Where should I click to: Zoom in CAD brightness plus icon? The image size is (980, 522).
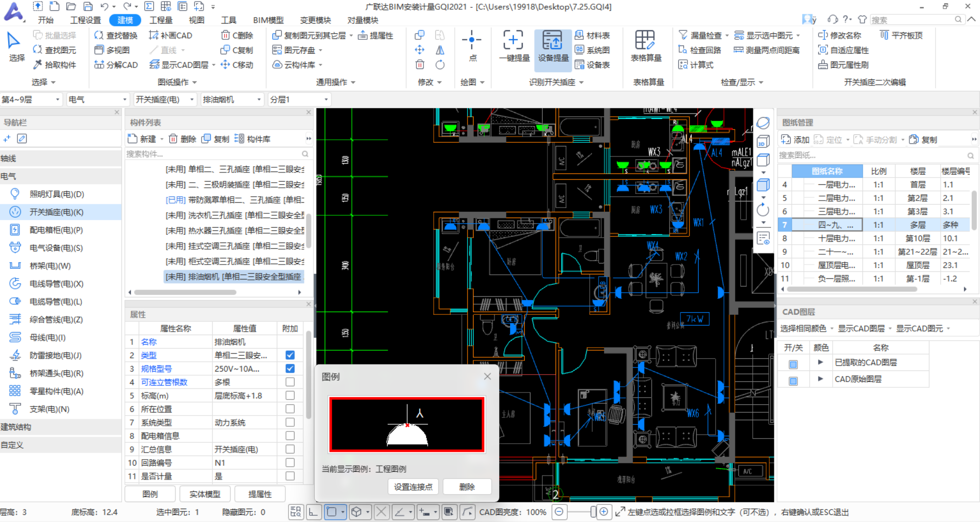pos(604,512)
